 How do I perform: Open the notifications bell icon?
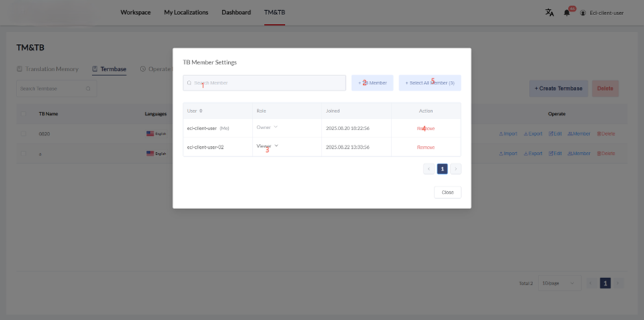[567, 12]
